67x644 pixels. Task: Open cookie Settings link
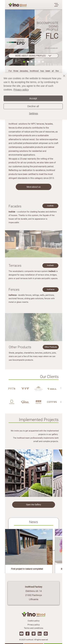pyautogui.click(x=33, y=113)
